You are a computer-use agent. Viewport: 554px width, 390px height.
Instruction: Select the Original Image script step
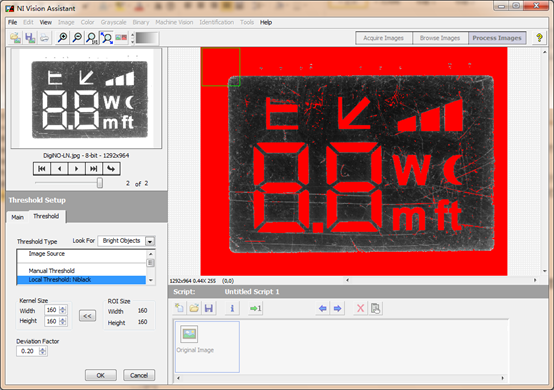[x=207, y=347]
